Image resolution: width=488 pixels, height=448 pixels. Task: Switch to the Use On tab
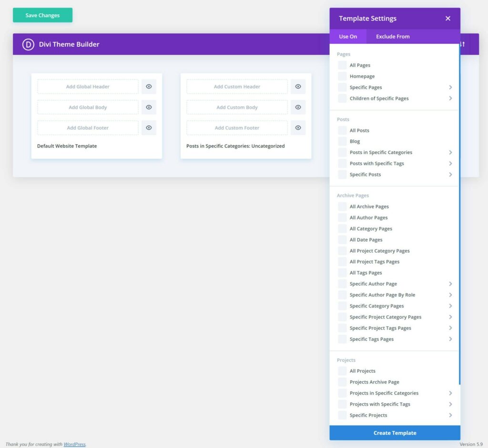point(348,36)
